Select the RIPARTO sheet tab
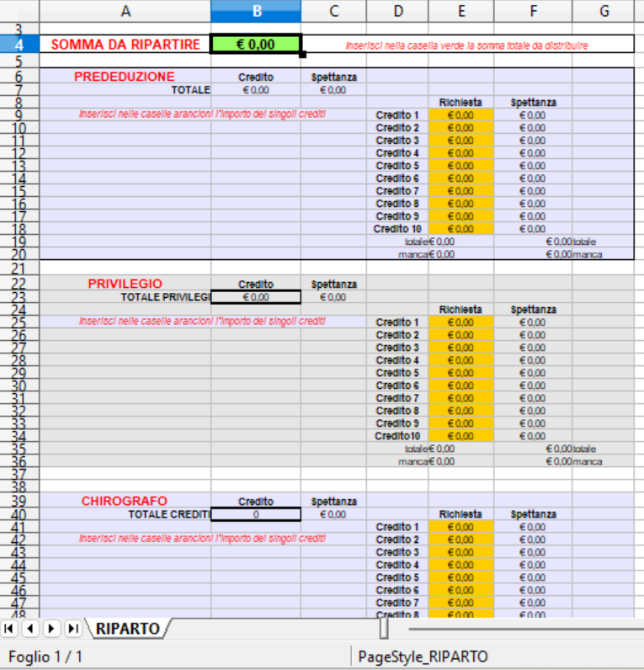 (x=128, y=629)
